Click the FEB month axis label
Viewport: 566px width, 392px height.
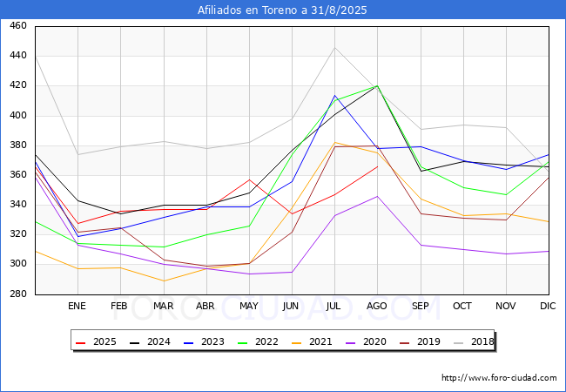[119, 306]
